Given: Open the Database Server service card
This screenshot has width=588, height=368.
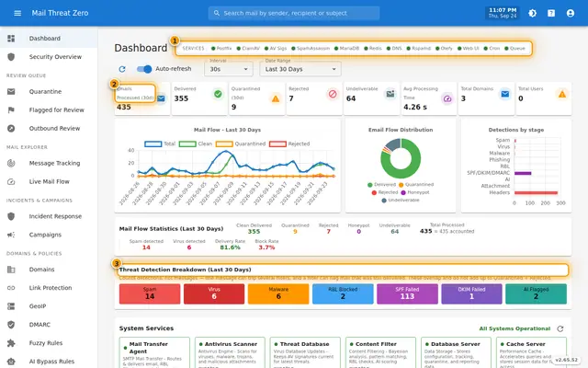Looking at the screenshot, I should [x=456, y=352].
